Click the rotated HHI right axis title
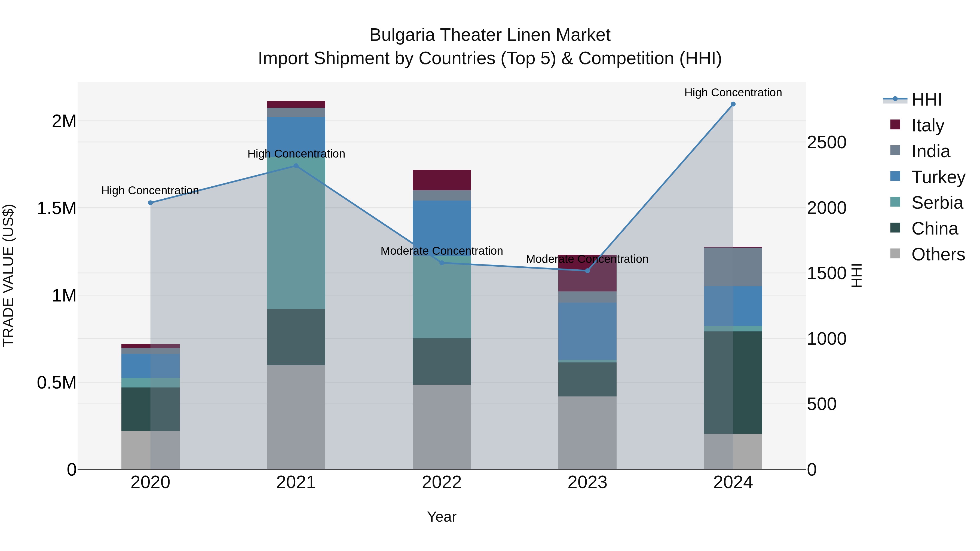This screenshot has height=551, width=980. pyautogui.click(x=856, y=275)
